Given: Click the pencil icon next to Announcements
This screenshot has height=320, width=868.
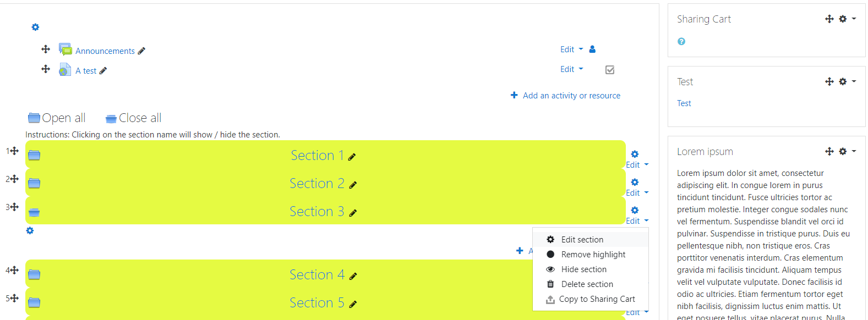Looking at the screenshot, I should (141, 51).
